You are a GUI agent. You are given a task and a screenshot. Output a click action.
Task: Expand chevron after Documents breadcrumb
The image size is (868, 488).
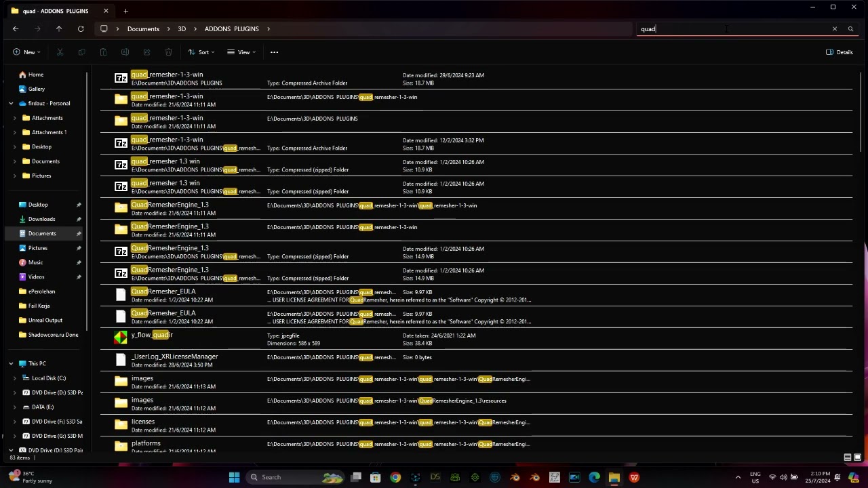tap(169, 29)
